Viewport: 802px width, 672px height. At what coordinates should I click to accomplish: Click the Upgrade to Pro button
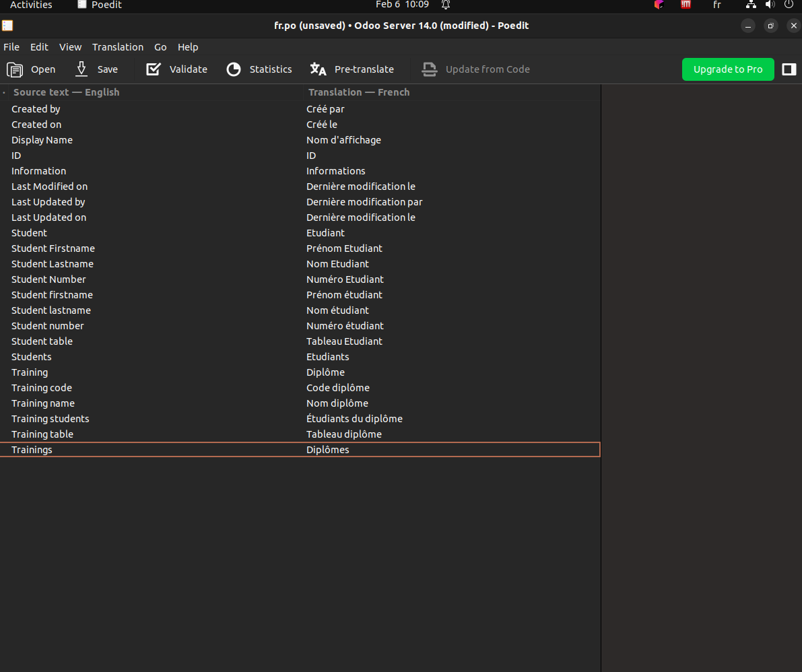pyautogui.click(x=728, y=69)
